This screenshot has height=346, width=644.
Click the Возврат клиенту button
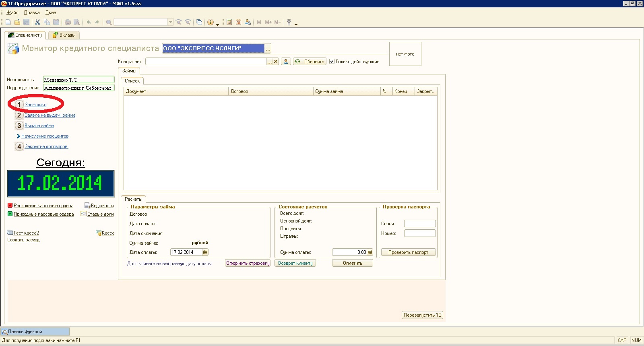click(x=295, y=263)
